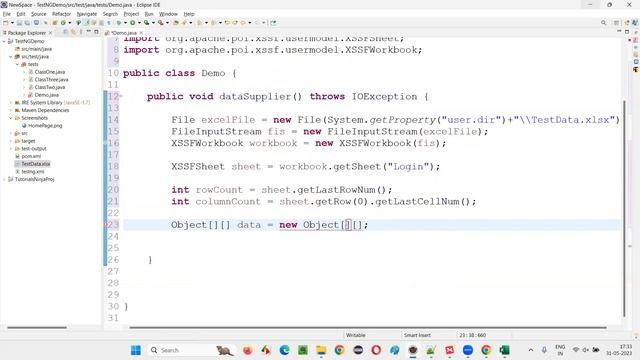This screenshot has width=640, height=360.
Task: Open the Project menu
Action: (x=131, y=14)
